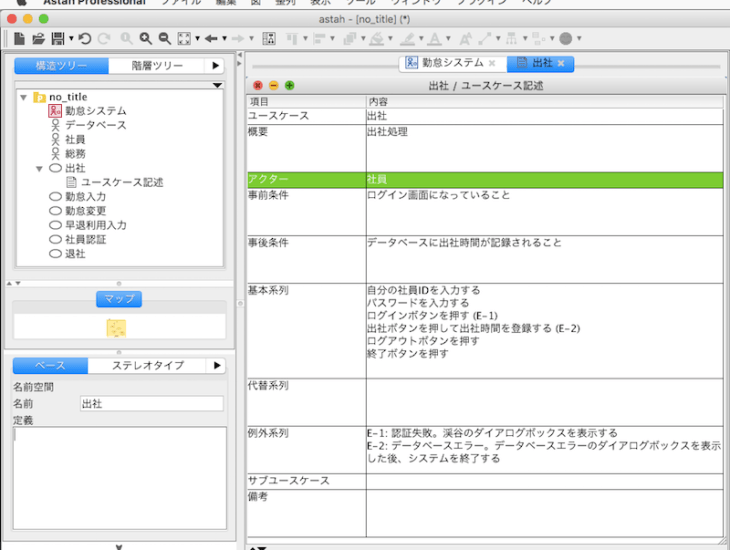Open the ステレオタイプ property tab
This screenshot has height=550, width=730.
147,365
